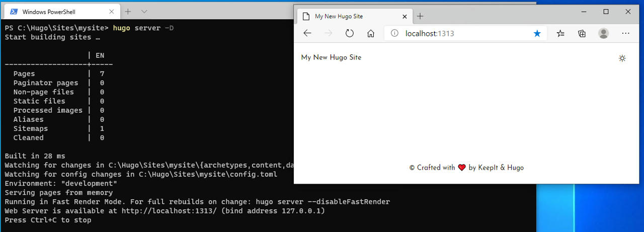Add a new browser tab
Viewport: 644px width, 232px height.
(420, 16)
